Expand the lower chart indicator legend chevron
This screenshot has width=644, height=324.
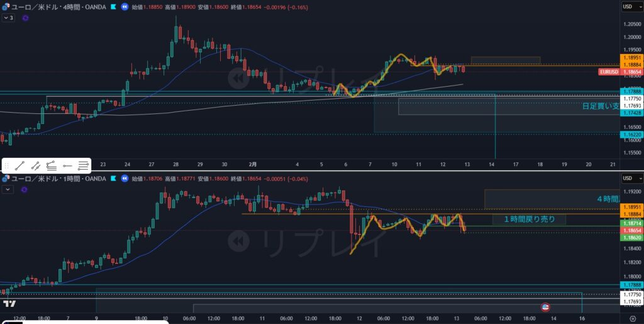pos(7,189)
